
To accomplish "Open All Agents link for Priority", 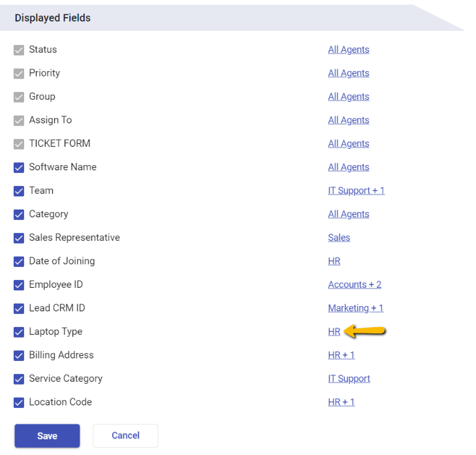I will click(349, 73).
